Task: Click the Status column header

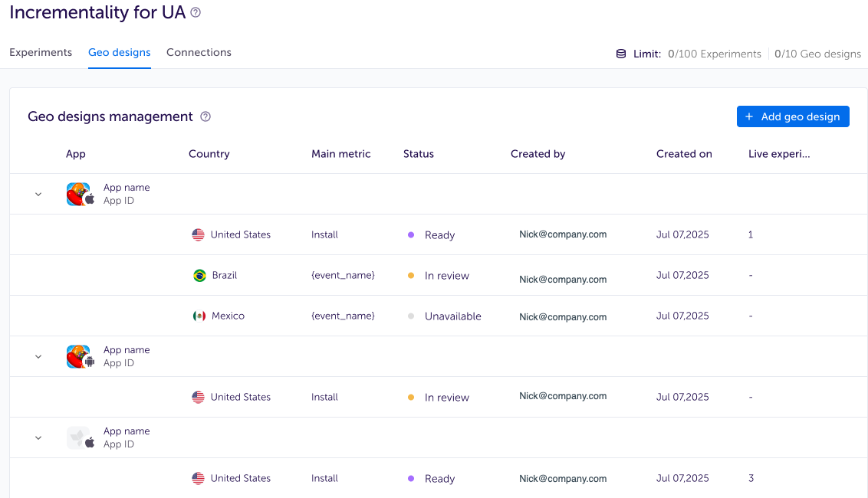Action: click(x=419, y=154)
